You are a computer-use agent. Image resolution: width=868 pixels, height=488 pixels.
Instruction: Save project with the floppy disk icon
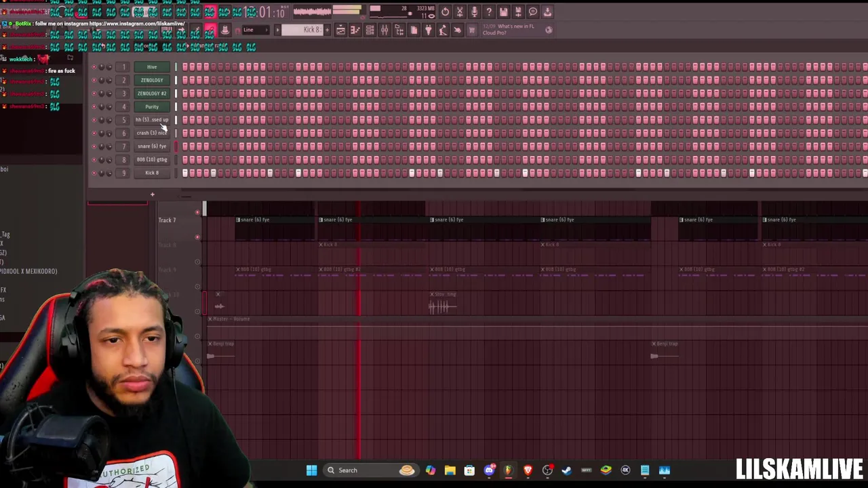click(504, 12)
